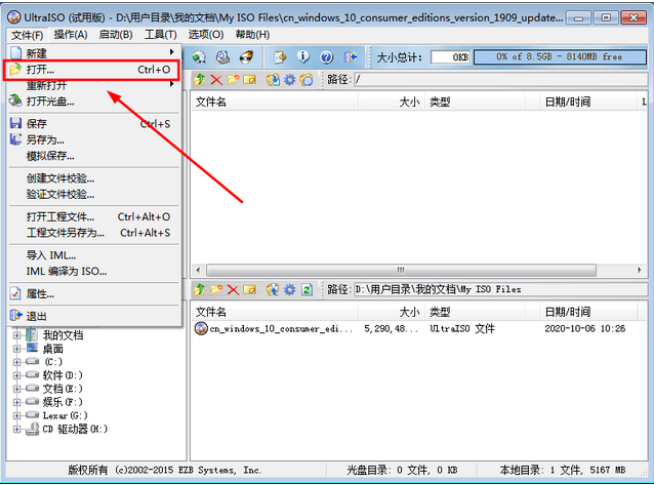Open the 操作(A) menu

[70, 35]
